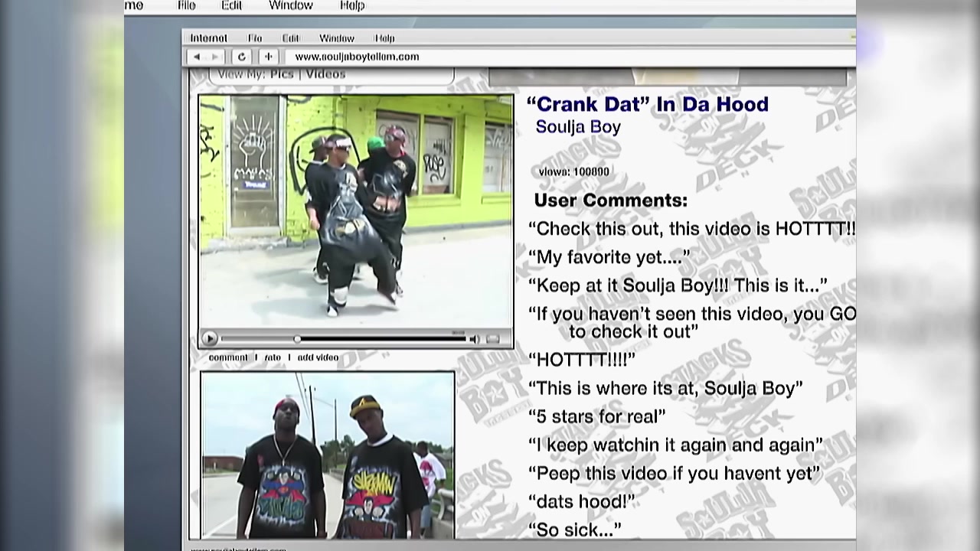Viewport: 980px width, 551px height.
Task: Click the souljaboytellem.com address field
Action: click(x=357, y=57)
